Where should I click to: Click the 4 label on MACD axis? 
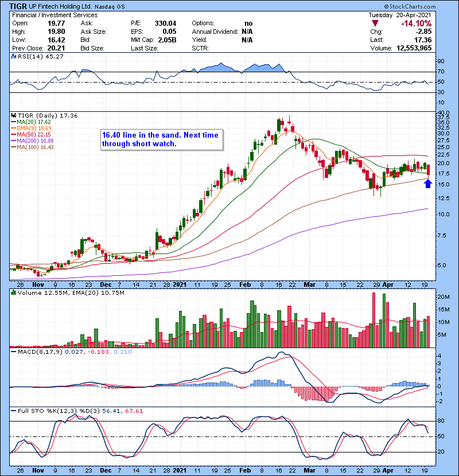(439, 356)
